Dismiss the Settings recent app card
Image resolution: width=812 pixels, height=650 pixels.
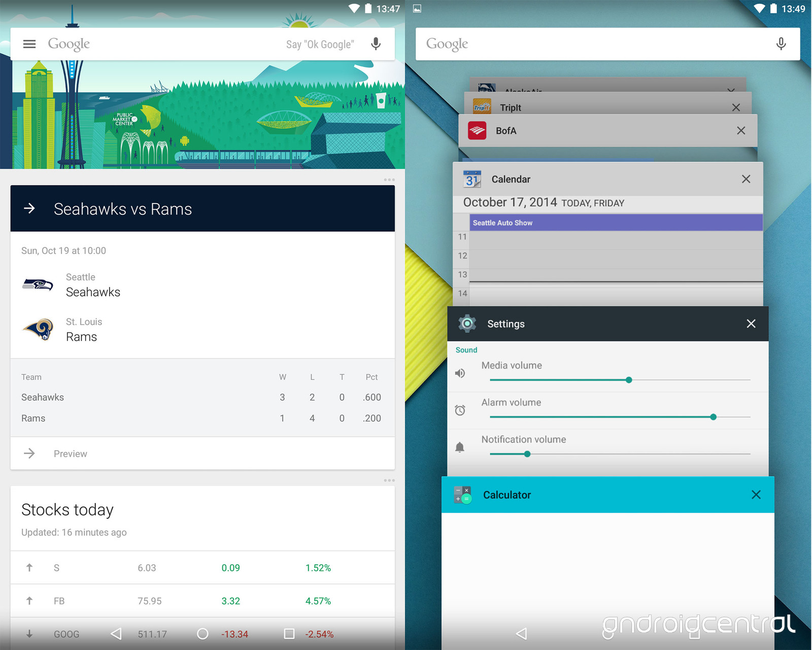click(x=751, y=323)
